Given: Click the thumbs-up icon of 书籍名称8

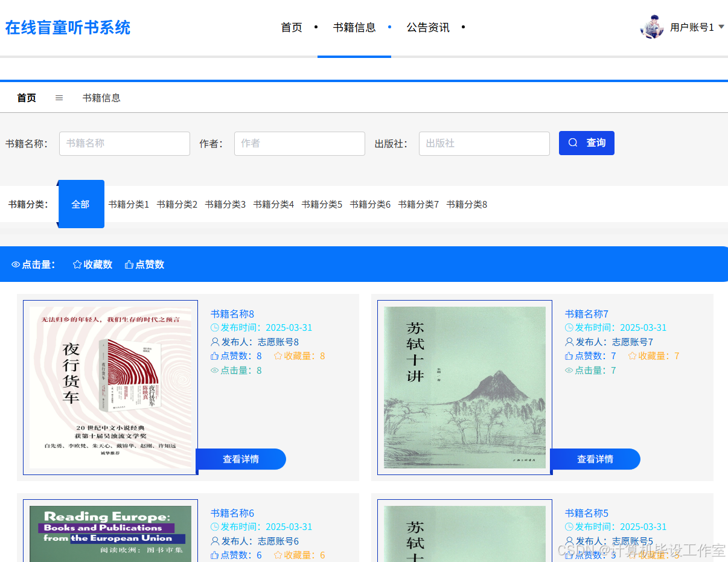Looking at the screenshot, I should [214, 356].
